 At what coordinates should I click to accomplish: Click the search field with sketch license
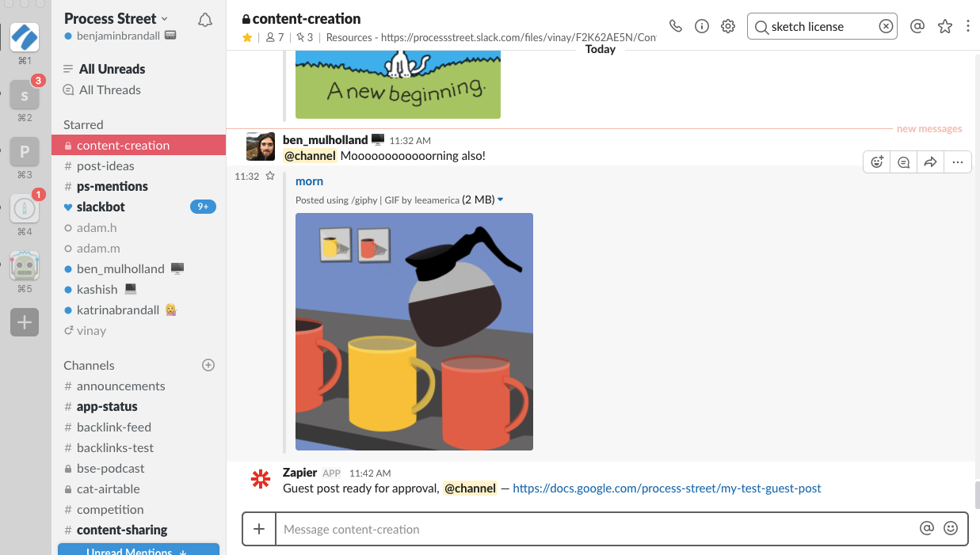(822, 26)
